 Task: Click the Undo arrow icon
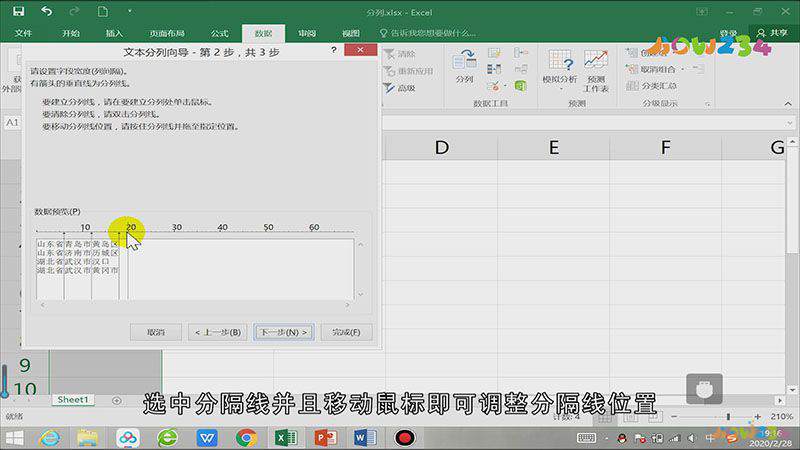[46, 11]
